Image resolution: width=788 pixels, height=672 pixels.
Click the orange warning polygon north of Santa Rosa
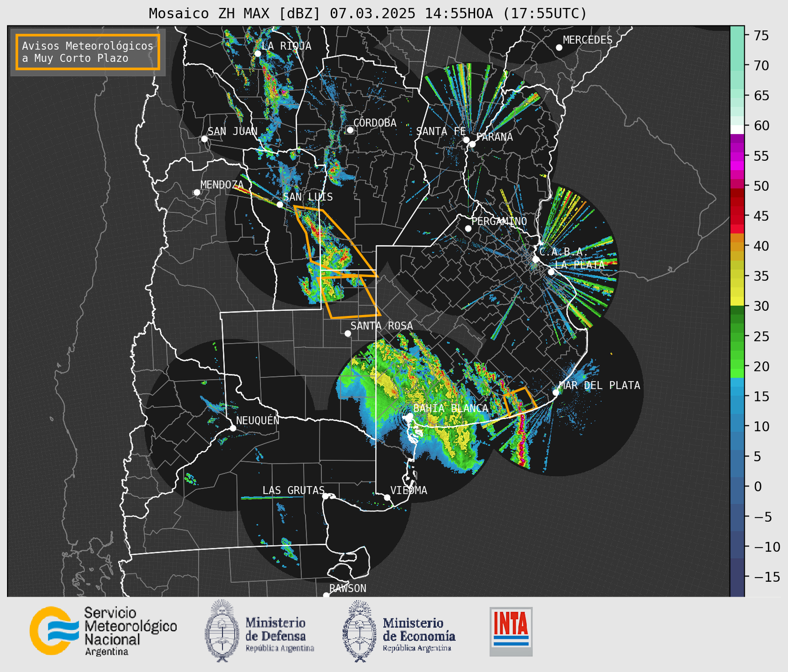[349, 296]
